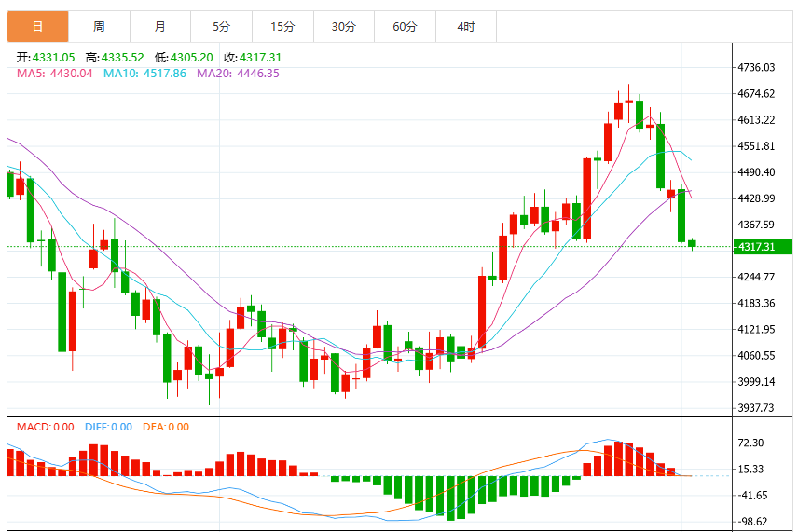Click the 收 4317.31 closing price text

(253, 58)
